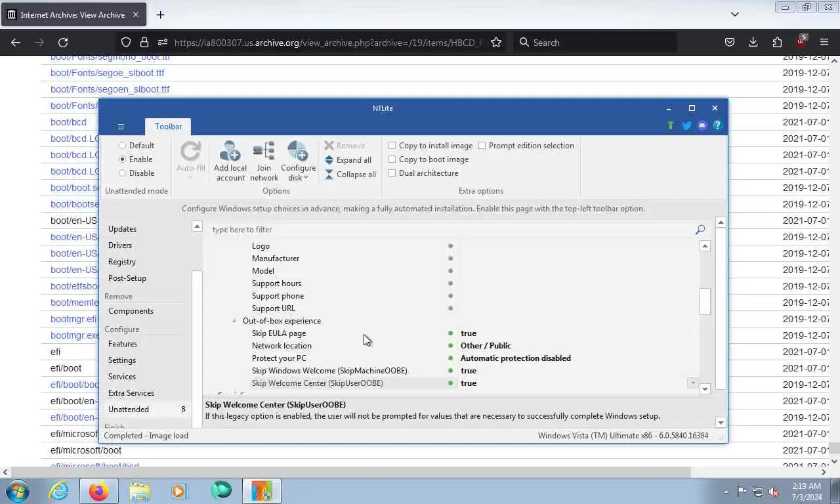Click Firefox Search box

click(595, 42)
